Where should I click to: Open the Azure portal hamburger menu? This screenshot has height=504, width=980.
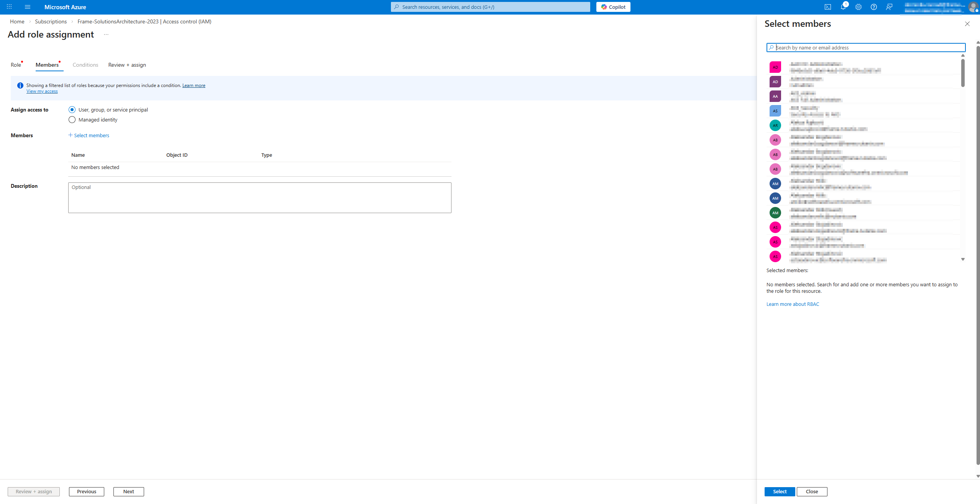click(x=27, y=7)
